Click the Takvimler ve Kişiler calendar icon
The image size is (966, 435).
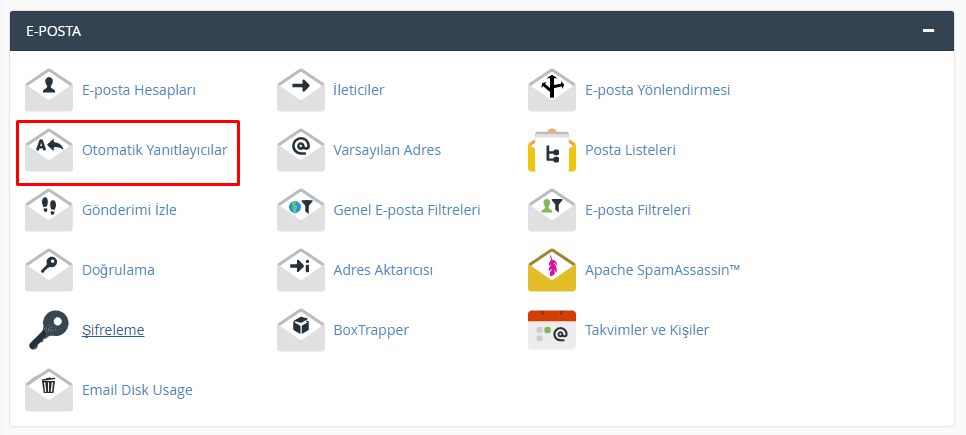552,330
